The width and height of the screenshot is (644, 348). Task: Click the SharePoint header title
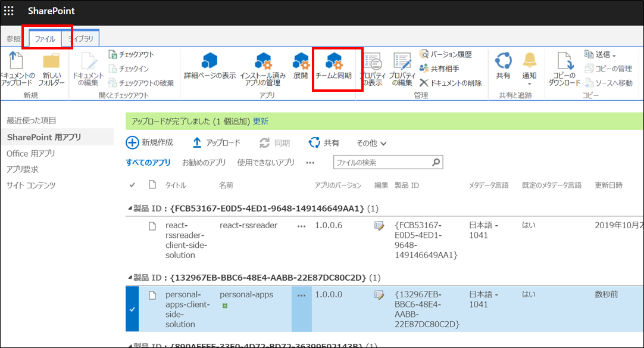click(x=51, y=11)
